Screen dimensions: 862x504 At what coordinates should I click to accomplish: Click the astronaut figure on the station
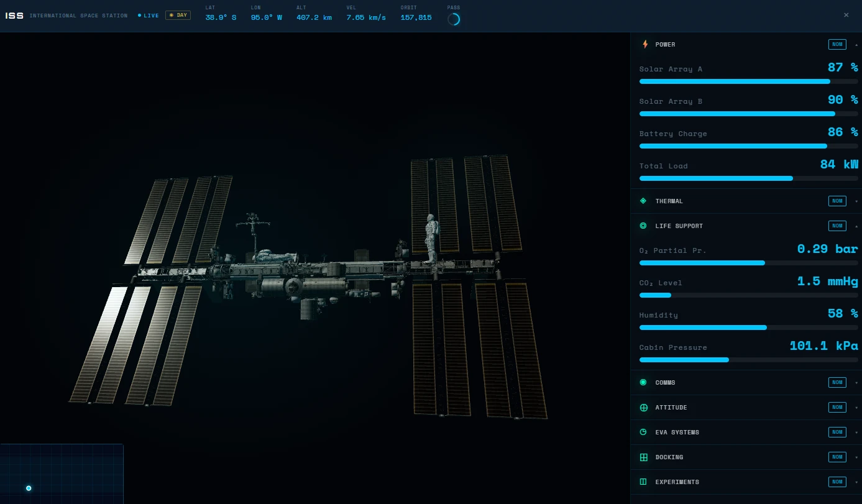click(431, 237)
